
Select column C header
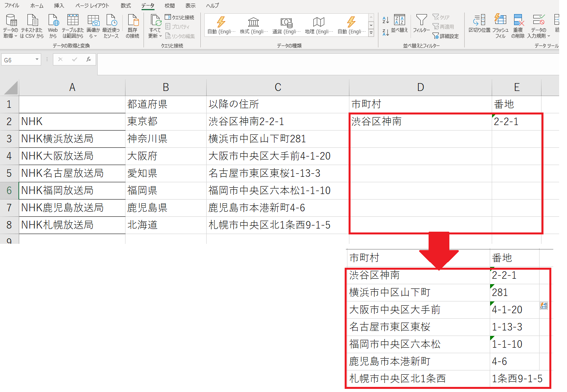pyautogui.click(x=278, y=87)
